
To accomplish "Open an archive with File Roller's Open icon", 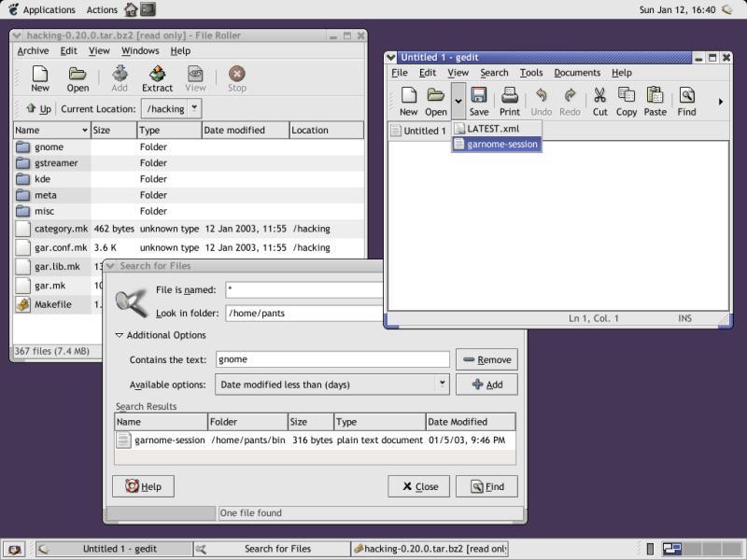I will click(78, 78).
